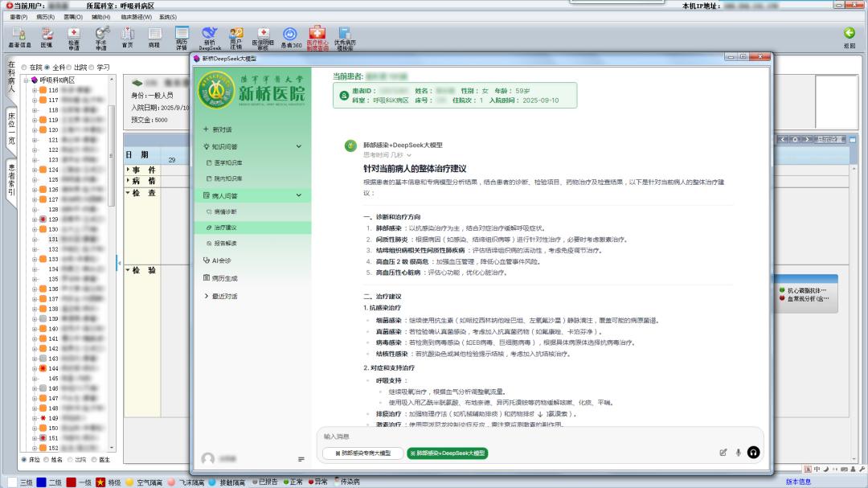Open 病程 progress notes toolbar icon
This screenshot has width=868, height=488.
point(154,38)
